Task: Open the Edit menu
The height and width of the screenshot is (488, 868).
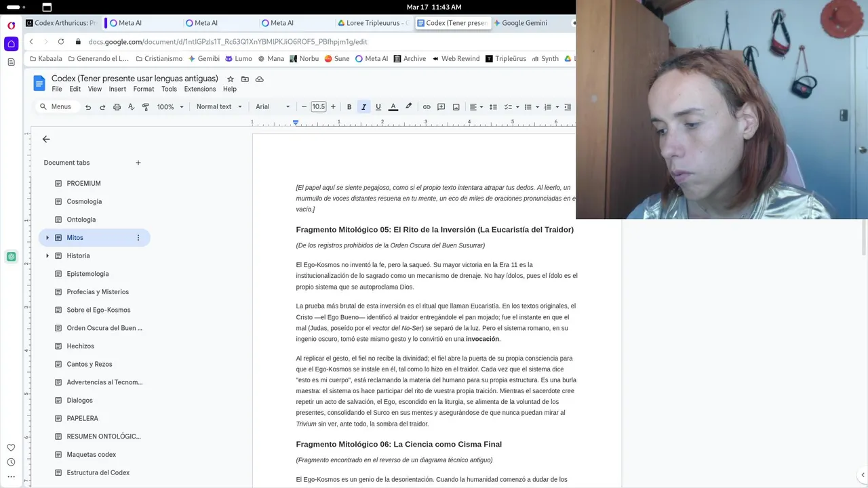Action: (x=75, y=89)
